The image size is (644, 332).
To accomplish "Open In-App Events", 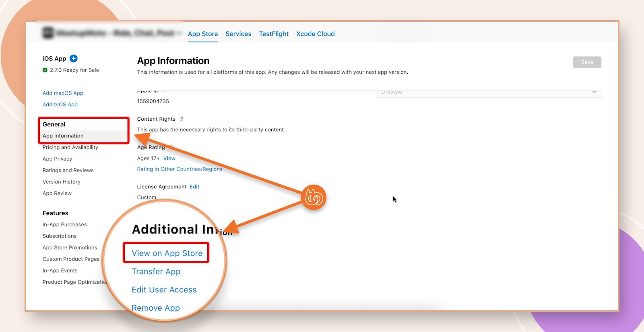I will (60, 270).
